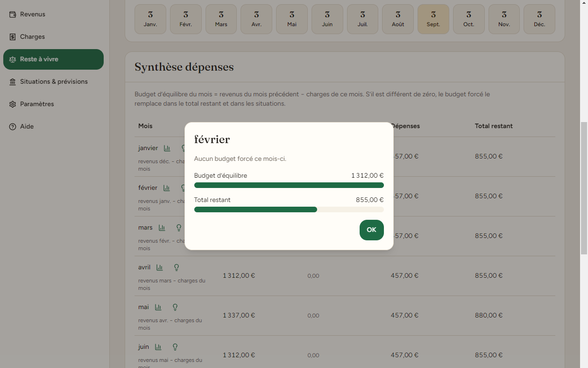Click the Budget d'équilibre progress bar

point(289,185)
